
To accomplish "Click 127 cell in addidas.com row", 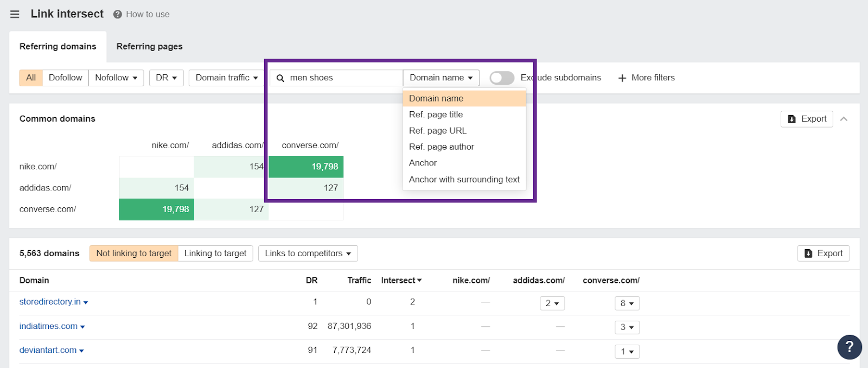I will pos(306,188).
